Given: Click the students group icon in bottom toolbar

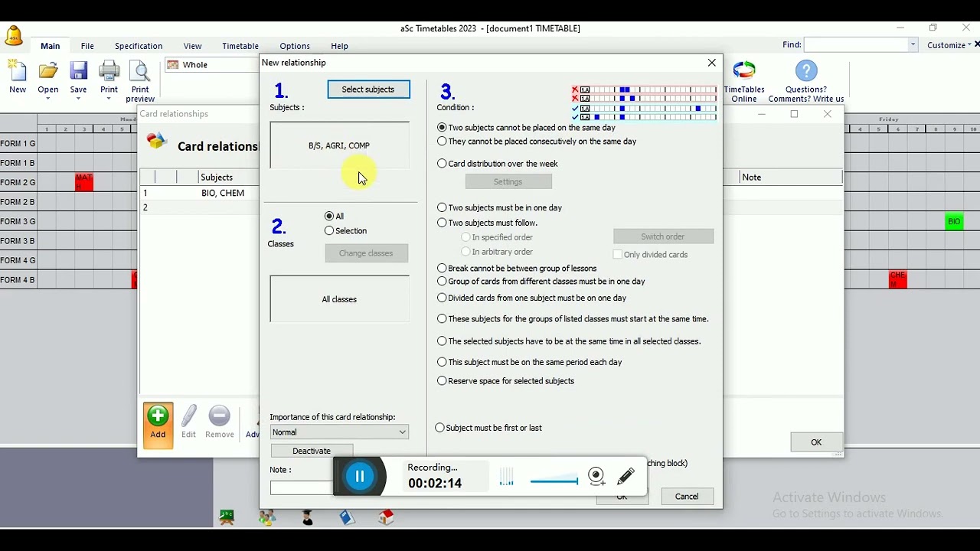Looking at the screenshot, I should click(267, 518).
